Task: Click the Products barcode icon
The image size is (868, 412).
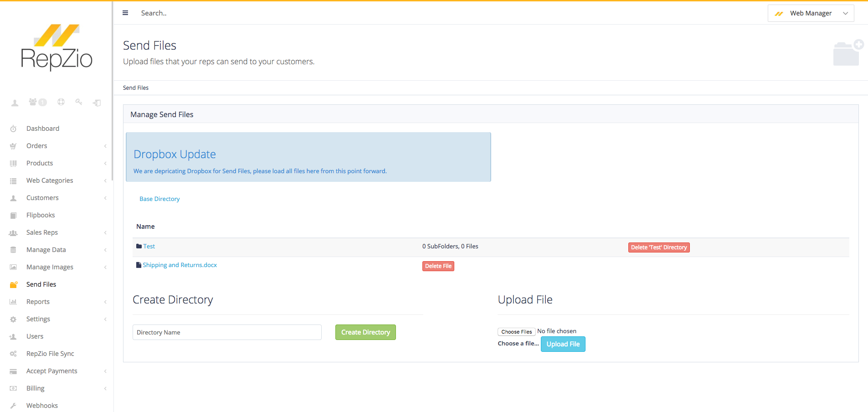Action: 13,163
